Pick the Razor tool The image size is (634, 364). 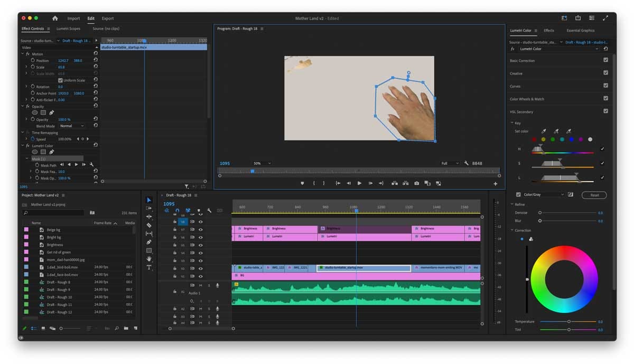click(x=149, y=225)
